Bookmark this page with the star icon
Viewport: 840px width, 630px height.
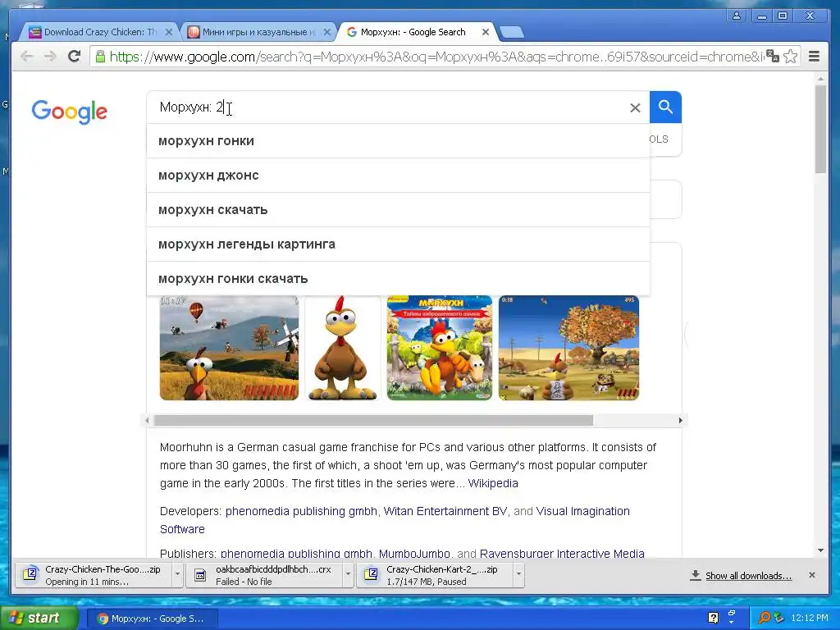[790, 57]
